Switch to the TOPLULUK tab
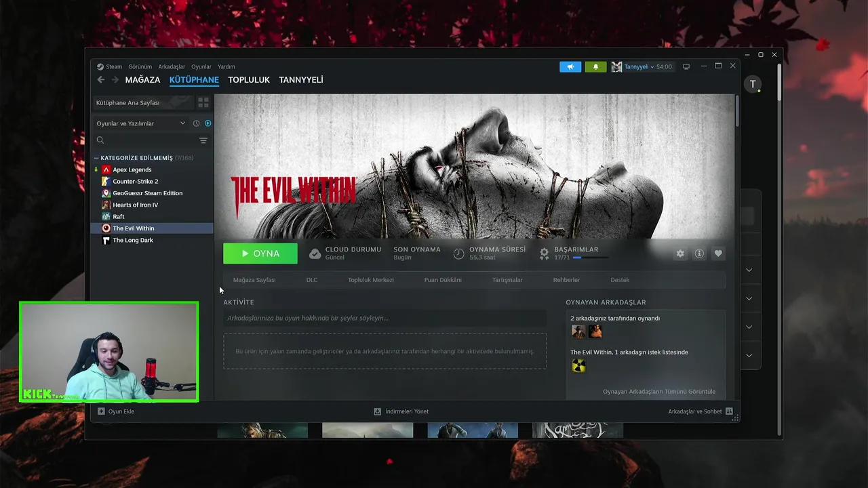 249,80
